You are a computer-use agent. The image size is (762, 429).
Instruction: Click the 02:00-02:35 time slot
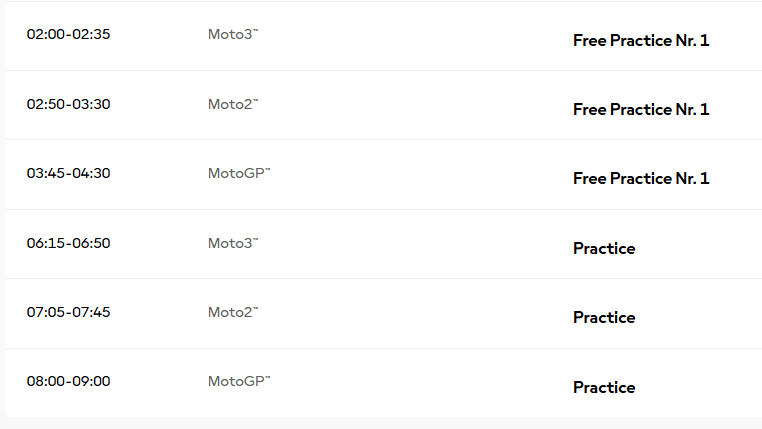pyautogui.click(x=69, y=34)
